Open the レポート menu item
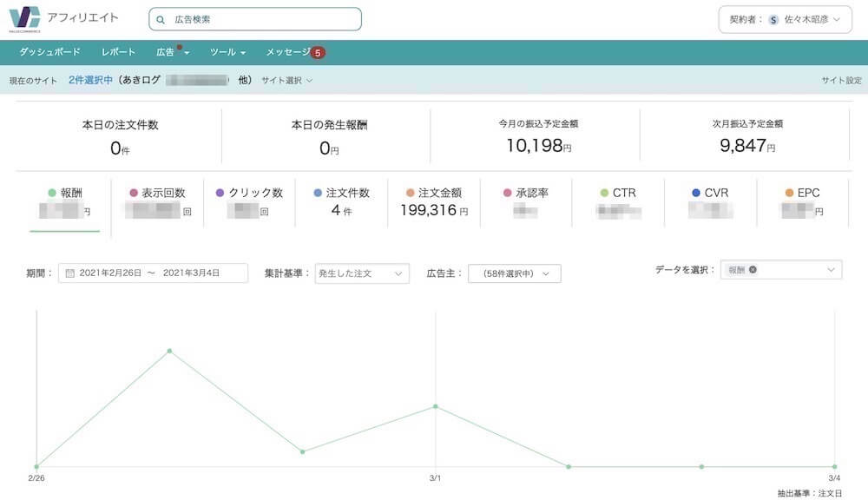The width and height of the screenshot is (868, 500). pyautogui.click(x=118, y=52)
